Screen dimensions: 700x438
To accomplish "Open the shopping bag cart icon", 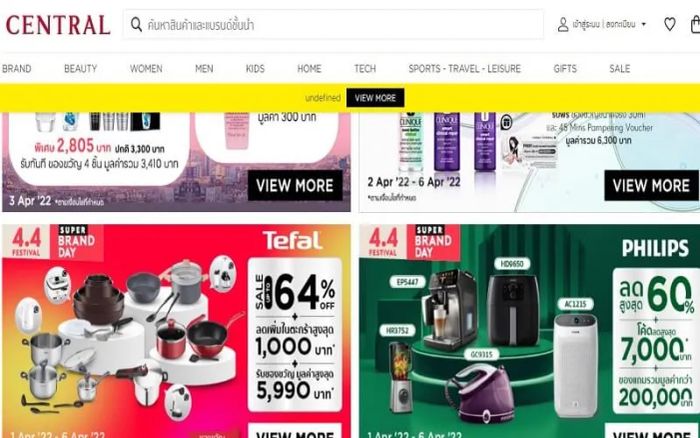I will pos(695,24).
